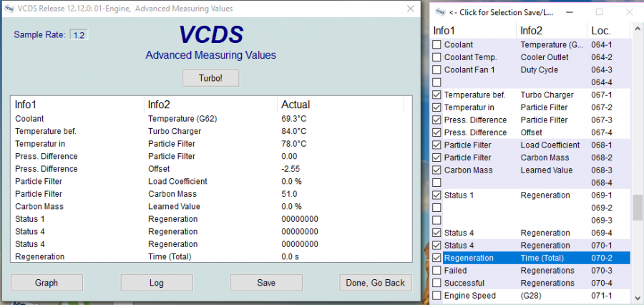Click location code 071-1

(602, 296)
